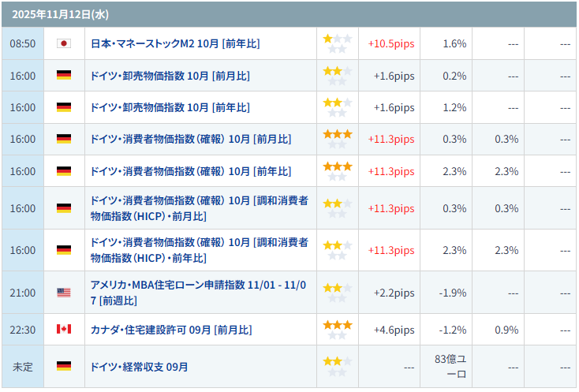Click star rating for アメリカ・MBA住宅ローン申請指数

coord(337,293)
